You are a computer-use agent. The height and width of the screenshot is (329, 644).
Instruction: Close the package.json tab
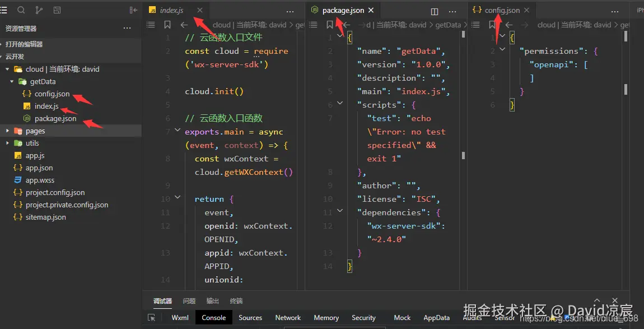pos(371,10)
